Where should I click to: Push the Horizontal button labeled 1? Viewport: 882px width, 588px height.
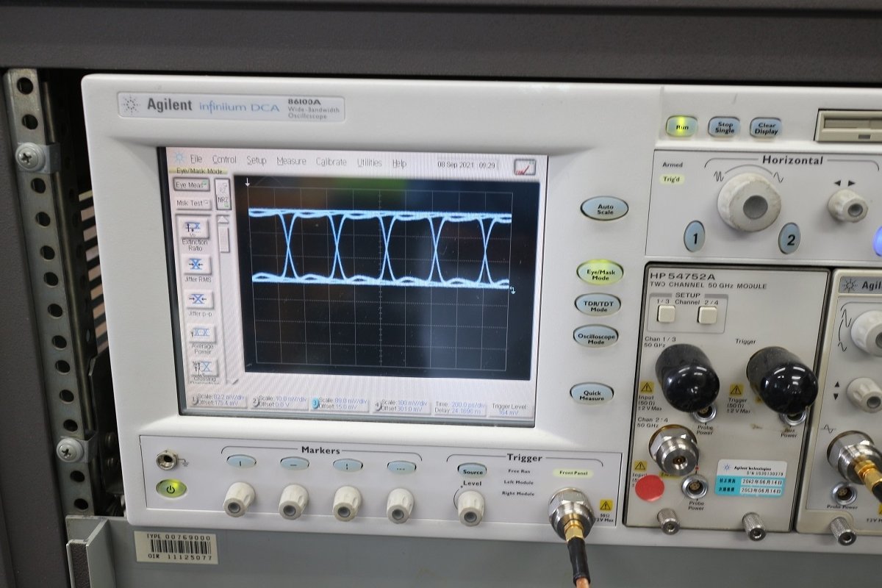(x=695, y=237)
